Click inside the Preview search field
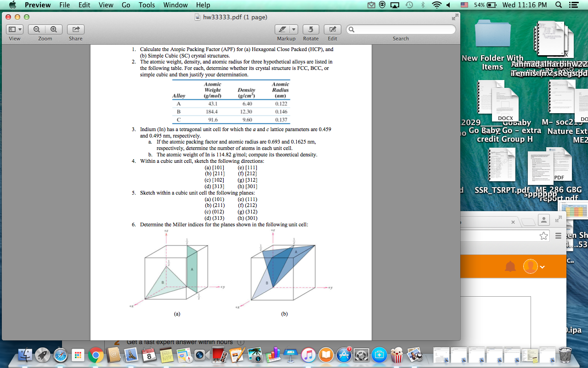Image resolution: width=588 pixels, height=368 pixels. pyautogui.click(x=400, y=29)
